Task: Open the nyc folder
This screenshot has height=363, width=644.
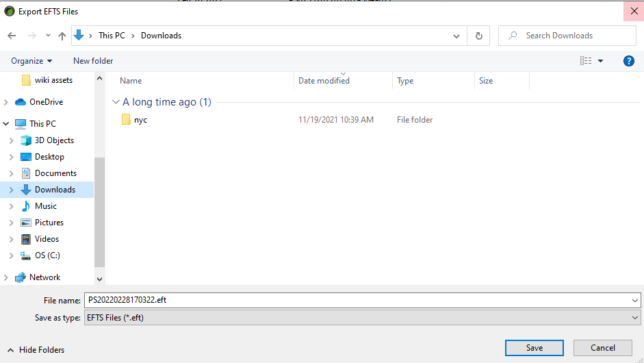Action: click(140, 120)
